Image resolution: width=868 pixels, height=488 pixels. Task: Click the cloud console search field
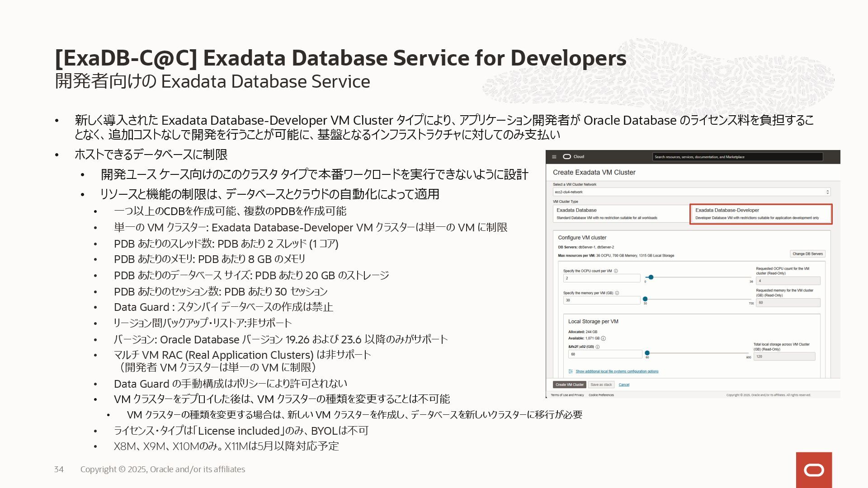point(737,157)
